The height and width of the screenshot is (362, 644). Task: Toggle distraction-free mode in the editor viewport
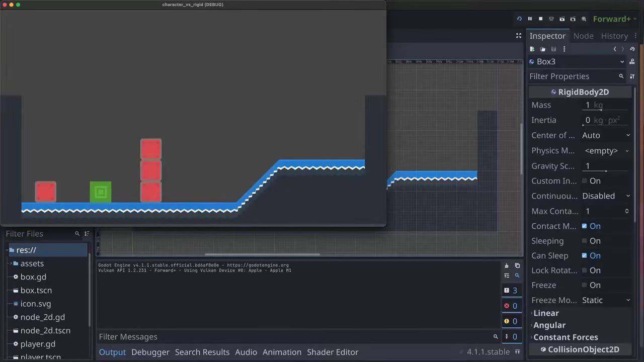pyautogui.click(x=519, y=36)
